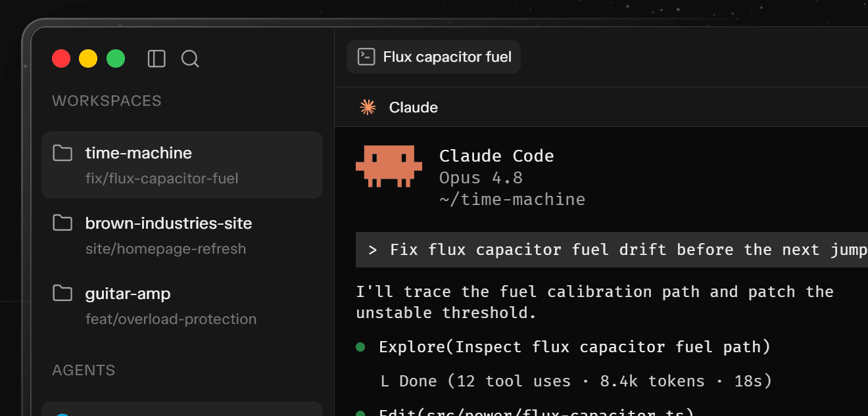Click the Fix flux capacitor fuel drift prompt

[x=612, y=250]
